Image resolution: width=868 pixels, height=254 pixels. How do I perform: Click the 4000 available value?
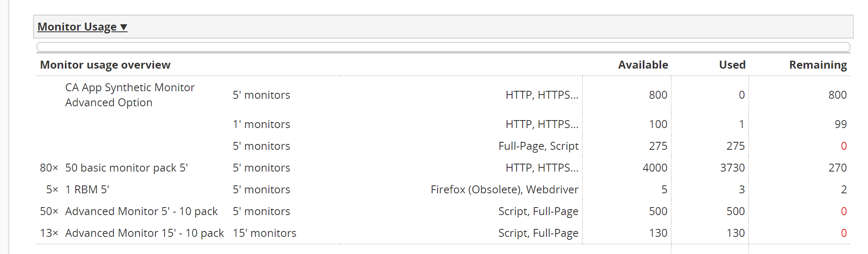pos(654,168)
